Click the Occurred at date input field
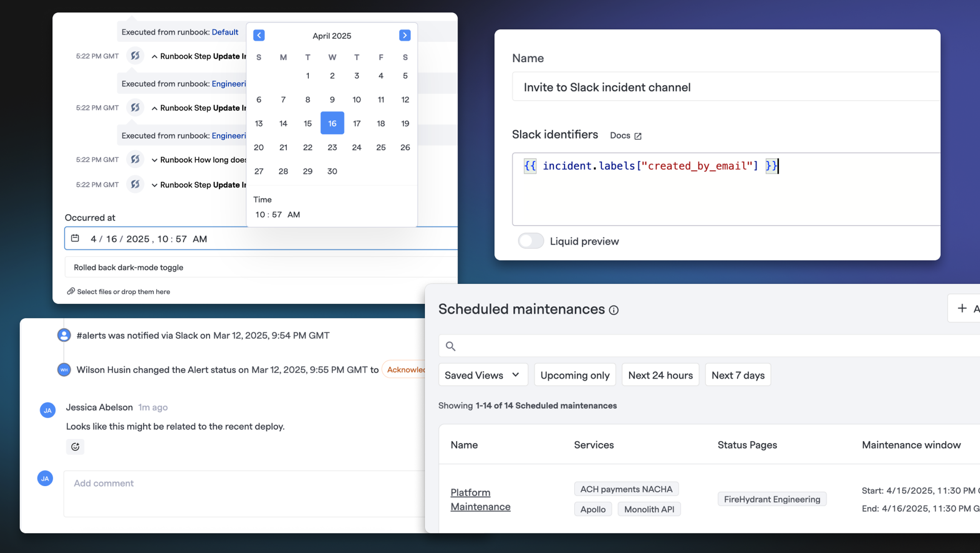Screen dimensions: 980x553 click(x=261, y=238)
